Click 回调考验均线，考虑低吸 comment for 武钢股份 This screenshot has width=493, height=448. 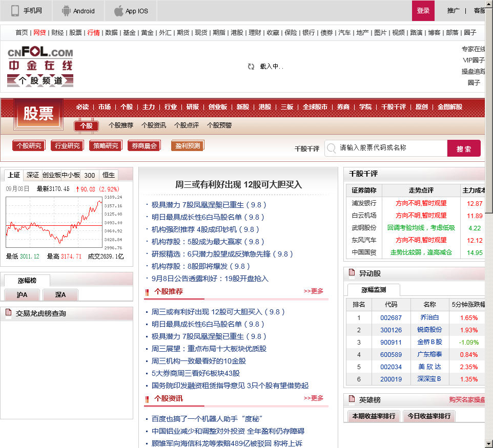pyautogui.click(x=421, y=227)
